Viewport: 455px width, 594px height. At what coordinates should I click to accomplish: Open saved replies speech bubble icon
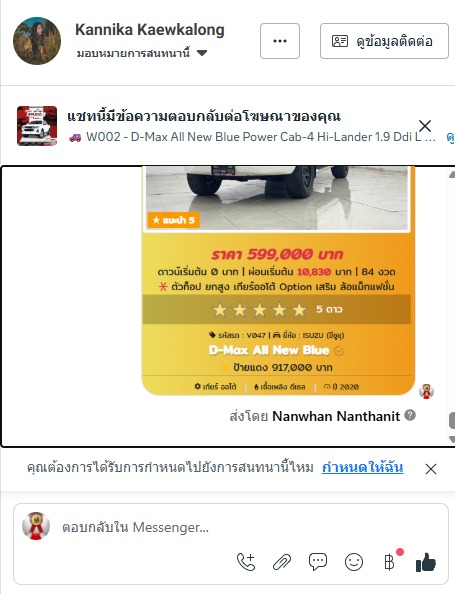(317, 561)
